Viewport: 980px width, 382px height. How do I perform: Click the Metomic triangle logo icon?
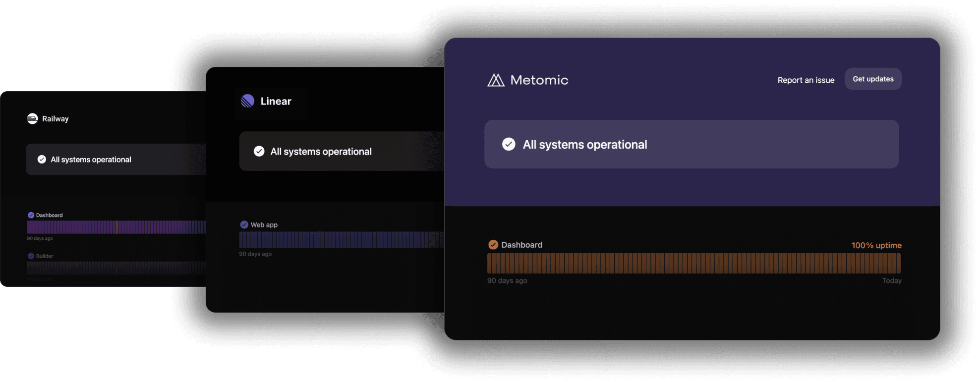[496, 80]
